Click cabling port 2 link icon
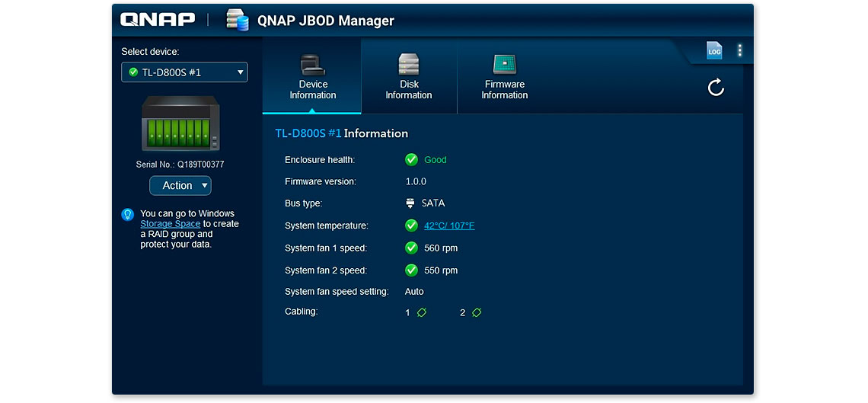The height and width of the screenshot is (403, 868). [x=477, y=312]
